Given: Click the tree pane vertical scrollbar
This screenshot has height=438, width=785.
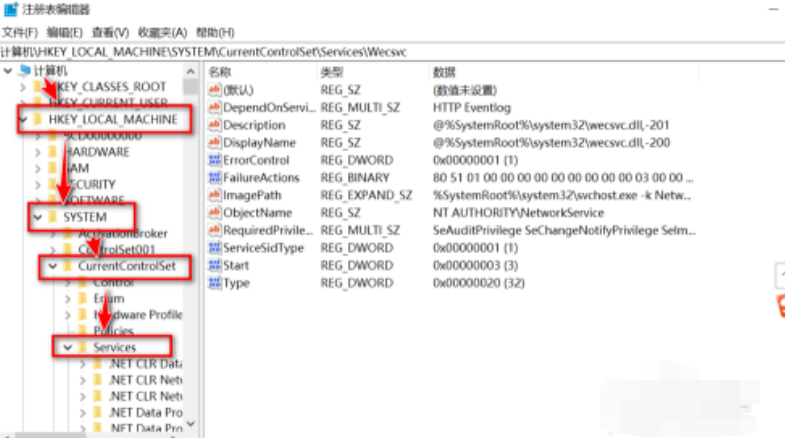Looking at the screenshot, I should click(191, 250).
